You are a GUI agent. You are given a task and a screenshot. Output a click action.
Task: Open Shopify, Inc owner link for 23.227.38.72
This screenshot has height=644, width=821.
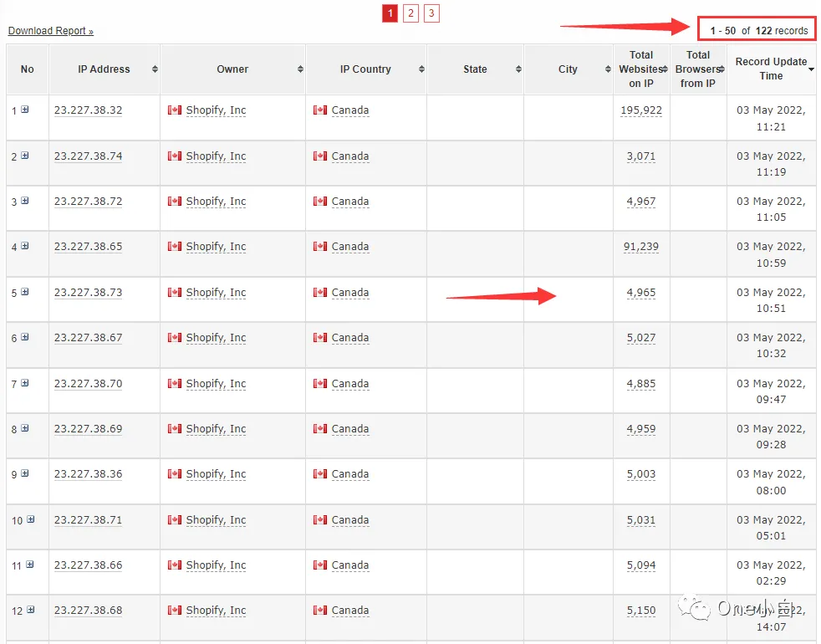pos(216,202)
